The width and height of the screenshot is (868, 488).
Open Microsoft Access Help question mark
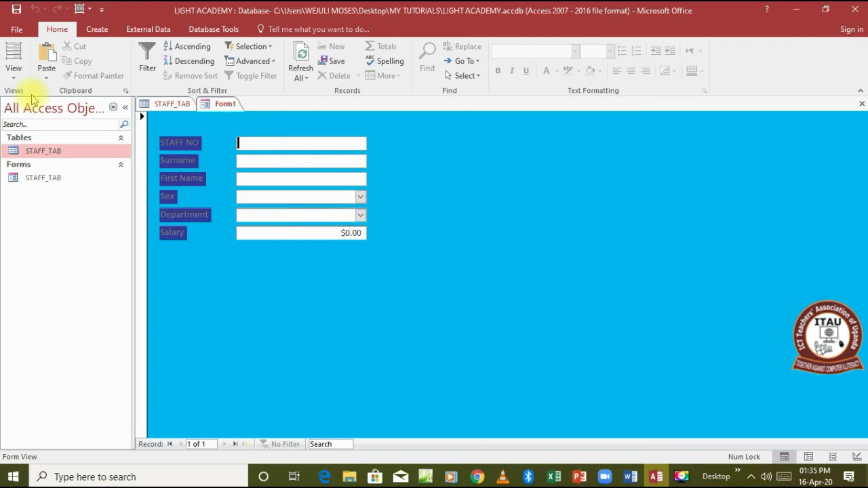(x=766, y=9)
